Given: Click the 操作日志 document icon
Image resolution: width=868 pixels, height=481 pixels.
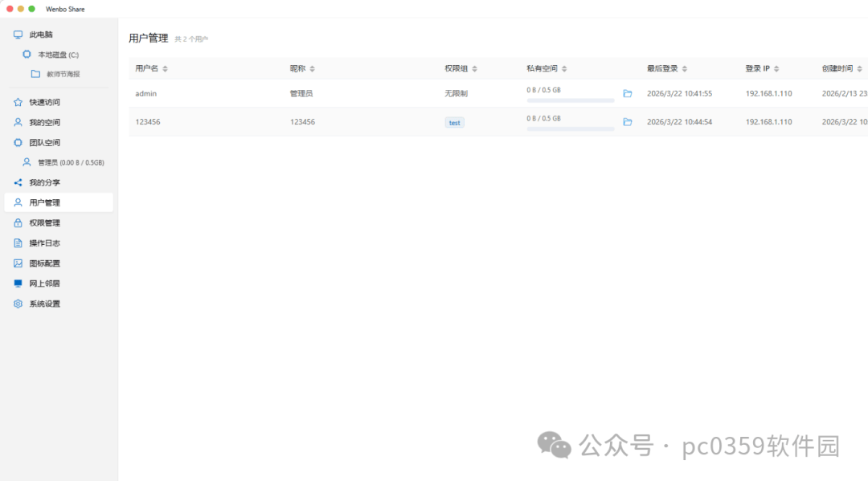Looking at the screenshot, I should pos(18,243).
